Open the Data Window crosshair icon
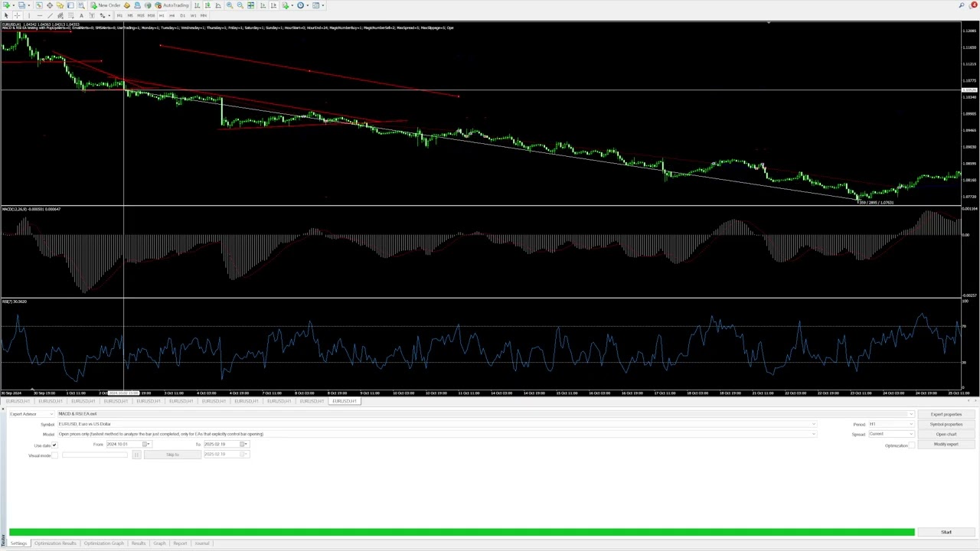This screenshot has width=980, height=551. tap(50, 5)
